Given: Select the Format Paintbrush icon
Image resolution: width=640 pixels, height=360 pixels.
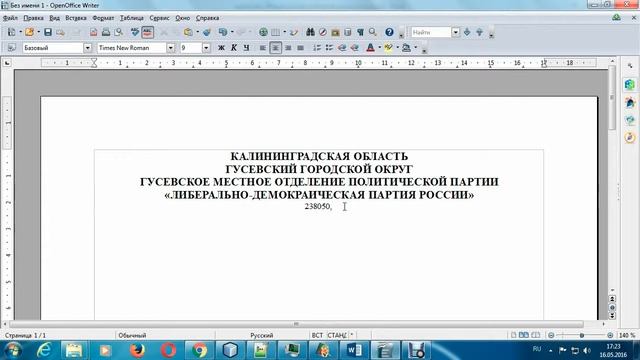Looking at the screenshot, I should coord(207,32).
